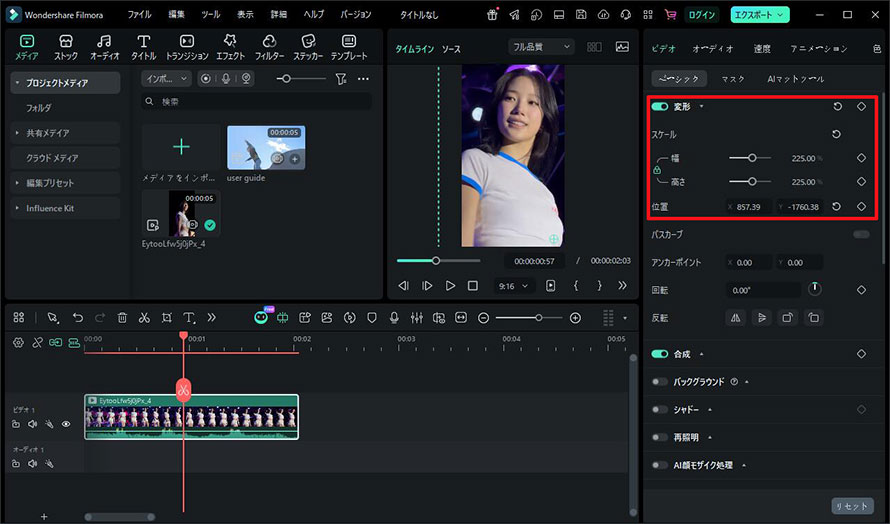The image size is (890, 524).
Task: Click the zoom out minus timeline icon
Action: click(484, 318)
